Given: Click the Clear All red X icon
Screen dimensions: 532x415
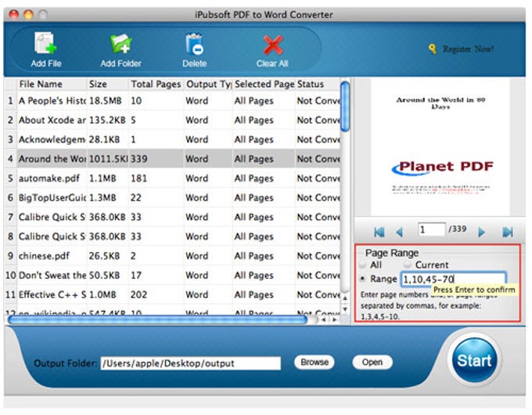Looking at the screenshot, I should (273, 45).
